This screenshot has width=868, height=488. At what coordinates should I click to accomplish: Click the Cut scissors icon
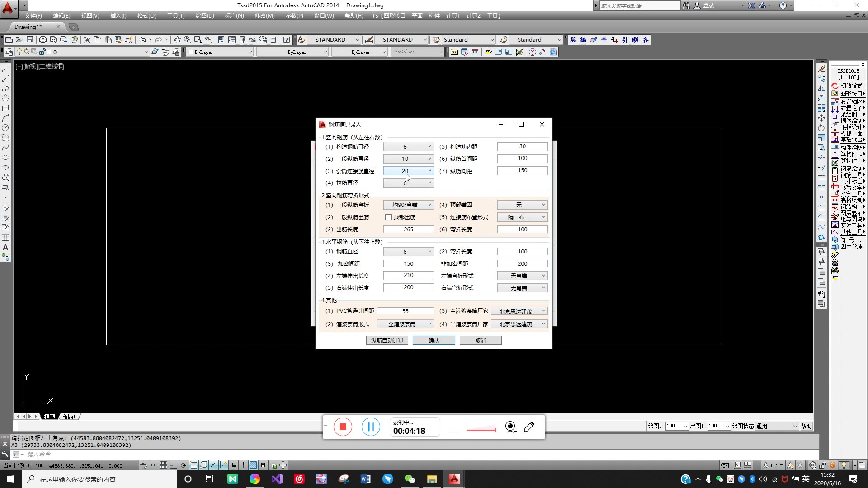87,40
